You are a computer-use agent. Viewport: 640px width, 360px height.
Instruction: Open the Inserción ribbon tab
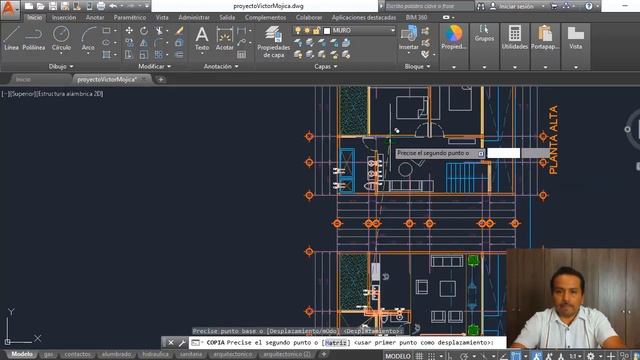point(64,18)
